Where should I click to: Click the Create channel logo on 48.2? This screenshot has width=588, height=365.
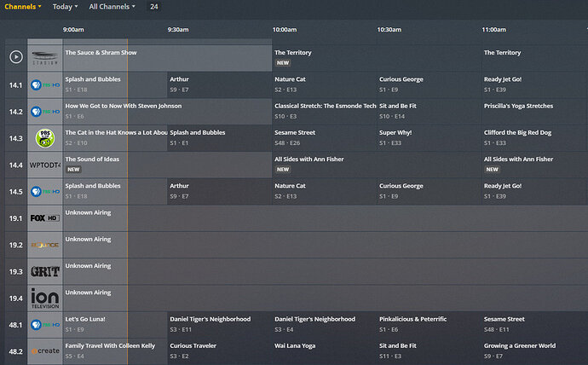coord(45,351)
